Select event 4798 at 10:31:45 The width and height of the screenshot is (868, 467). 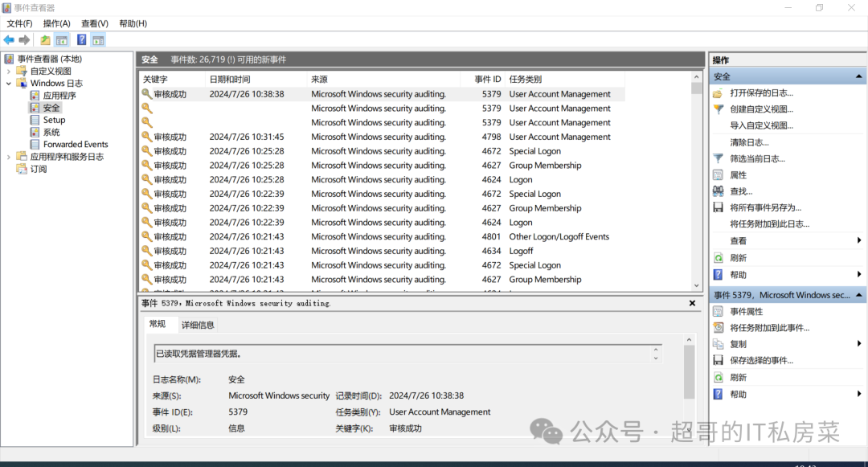tap(382, 137)
